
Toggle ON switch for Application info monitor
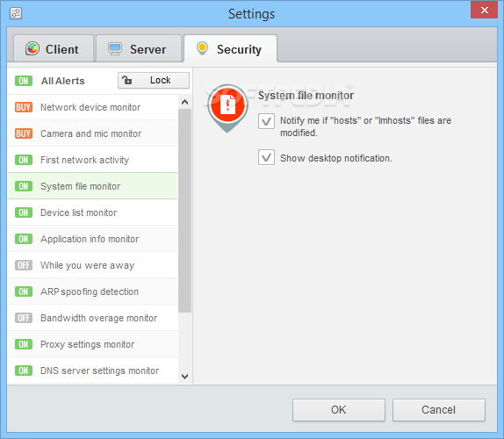coord(24,239)
